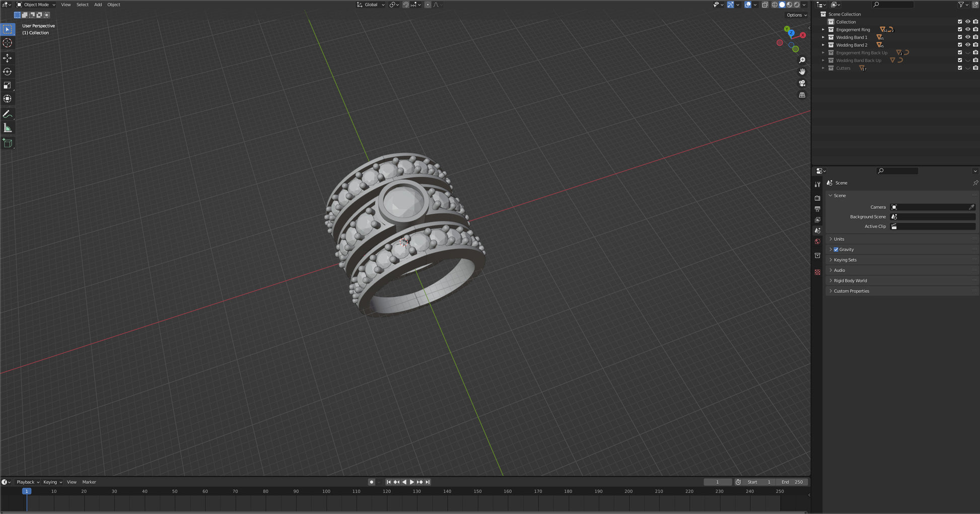Jump to the timeline start frame
The width and height of the screenshot is (980, 514).
point(388,482)
